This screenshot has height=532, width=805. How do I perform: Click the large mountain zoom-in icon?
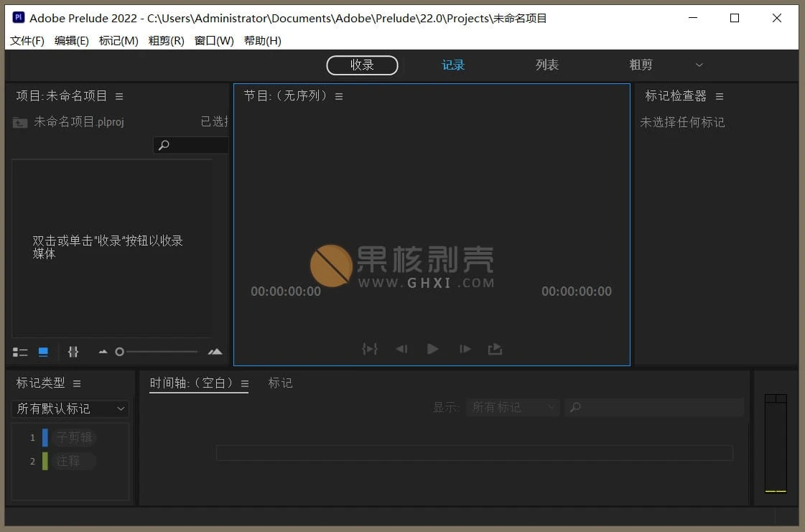[x=215, y=352]
